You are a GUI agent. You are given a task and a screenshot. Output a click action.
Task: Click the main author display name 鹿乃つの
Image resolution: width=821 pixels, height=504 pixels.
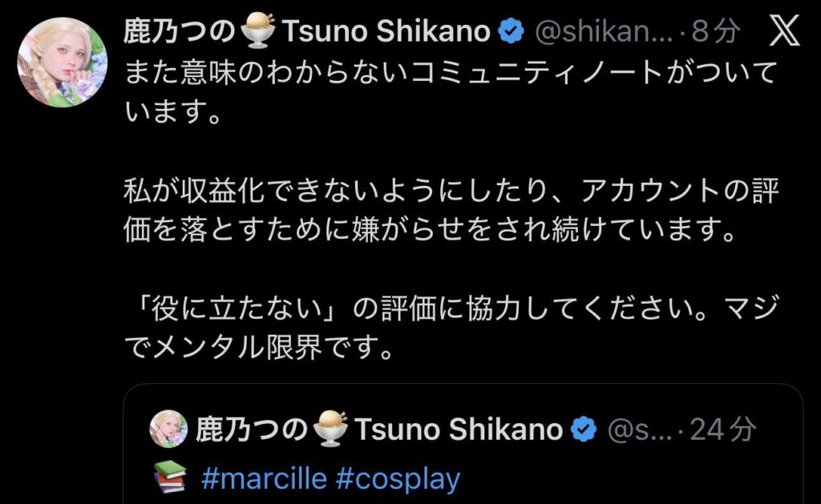(x=180, y=32)
